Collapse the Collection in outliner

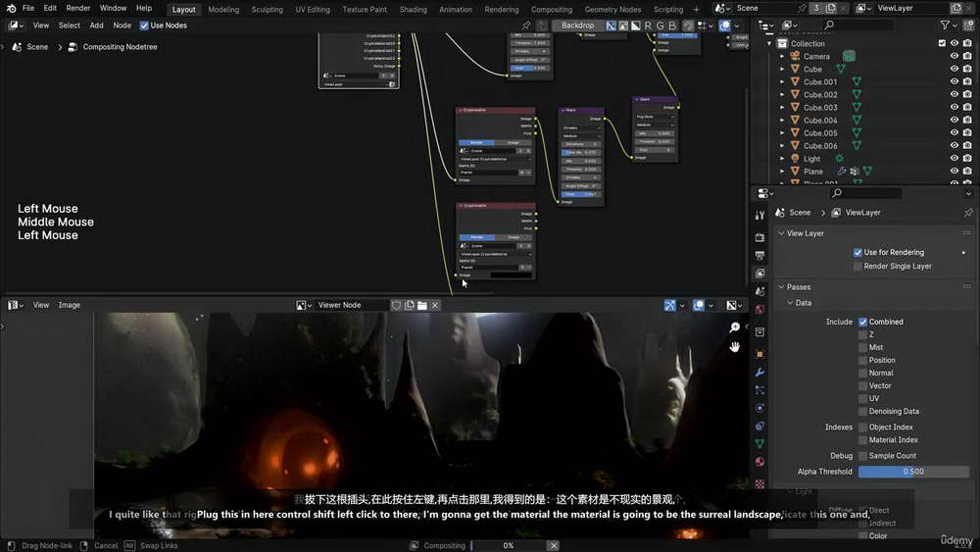(769, 44)
